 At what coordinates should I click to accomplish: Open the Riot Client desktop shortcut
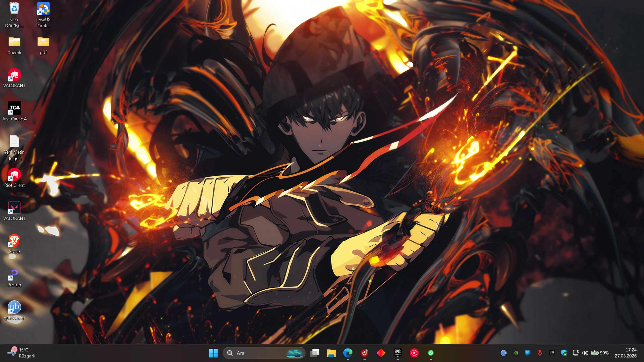tap(14, 175)
